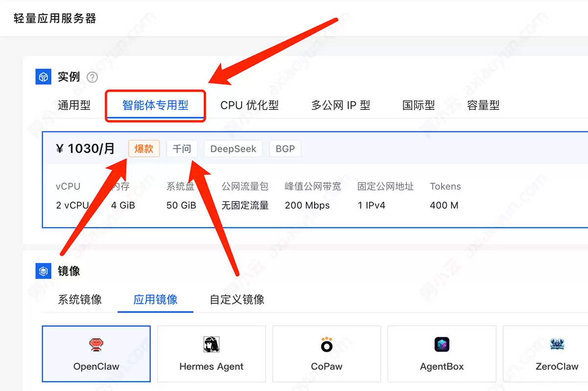Click the 峰值公网带宽 label
This screenshot has width=588, height=391.
click(313, 186)
